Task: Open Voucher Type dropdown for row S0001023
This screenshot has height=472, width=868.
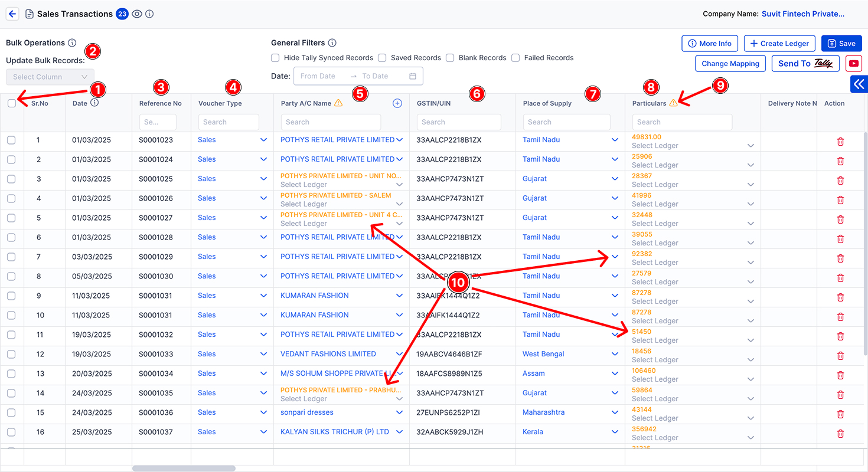Action: pos(263,140)
